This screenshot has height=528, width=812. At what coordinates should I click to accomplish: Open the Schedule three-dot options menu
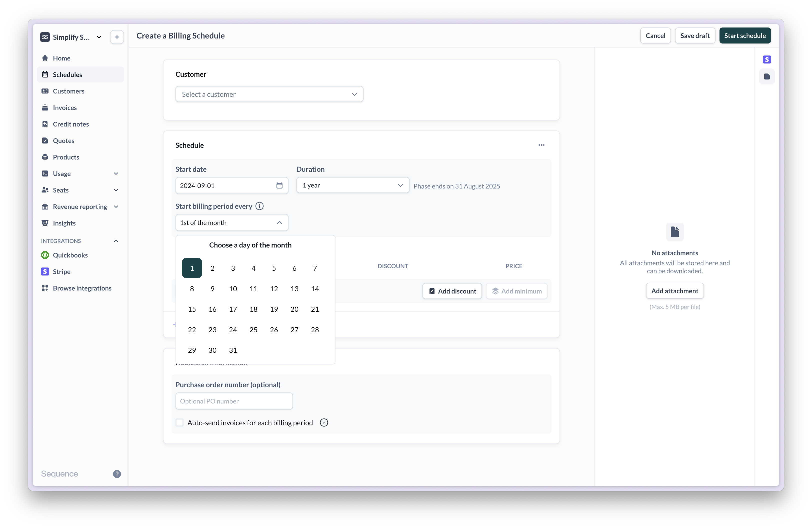click(x=541, y=145)
